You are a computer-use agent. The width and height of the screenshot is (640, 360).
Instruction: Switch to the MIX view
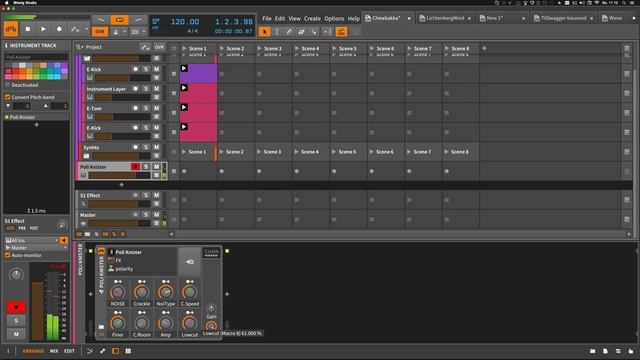54,351
